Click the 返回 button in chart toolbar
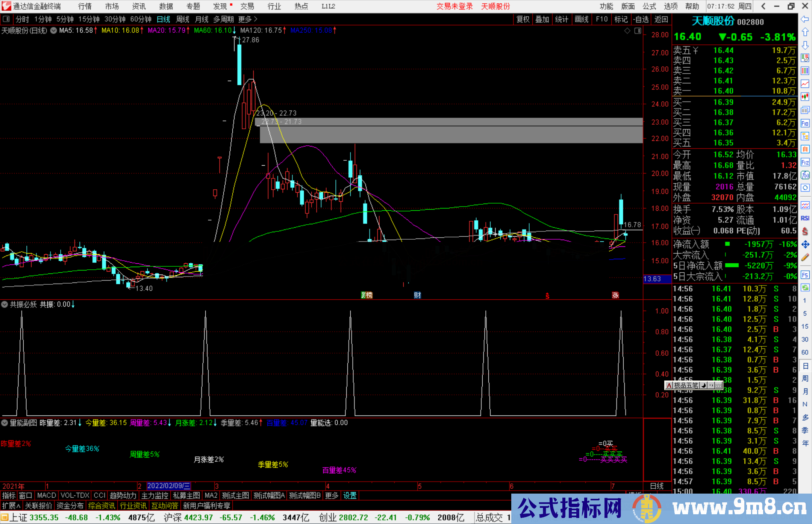The width and height of the screenshot is (812, 524). (x=661, y=19)
